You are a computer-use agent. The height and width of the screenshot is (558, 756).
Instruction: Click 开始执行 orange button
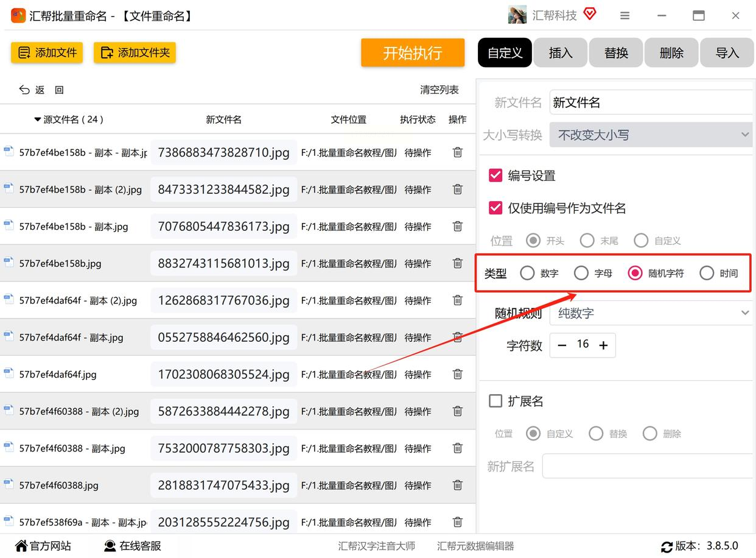tap(413, 53)
